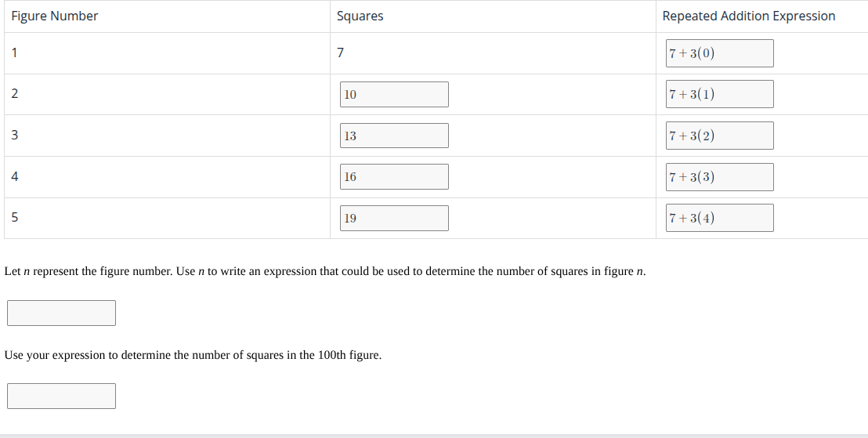Select the expression field with 7+3(1)
The width and height of the screenshot is (868, 438).
pos(719,94)
